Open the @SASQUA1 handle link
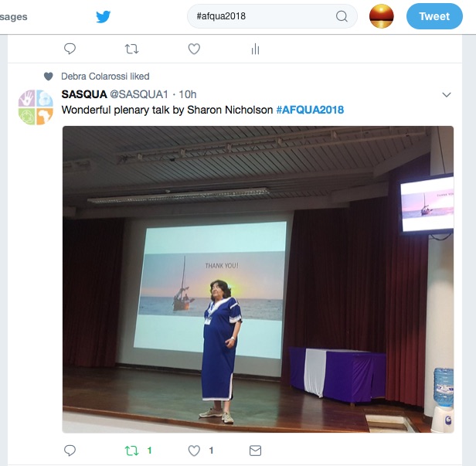 139,94
